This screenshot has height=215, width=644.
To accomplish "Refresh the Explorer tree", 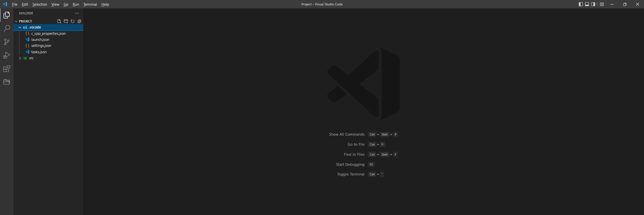I will [x=72, y=21].
